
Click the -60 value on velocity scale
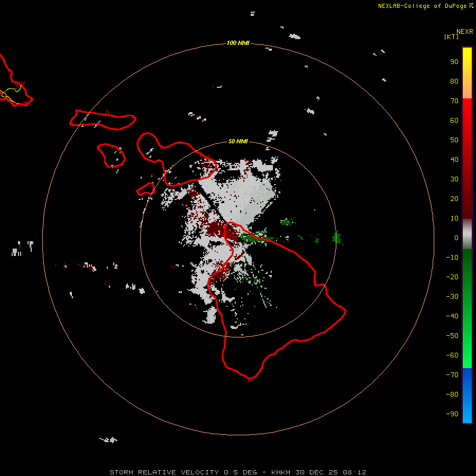[452, 355]
